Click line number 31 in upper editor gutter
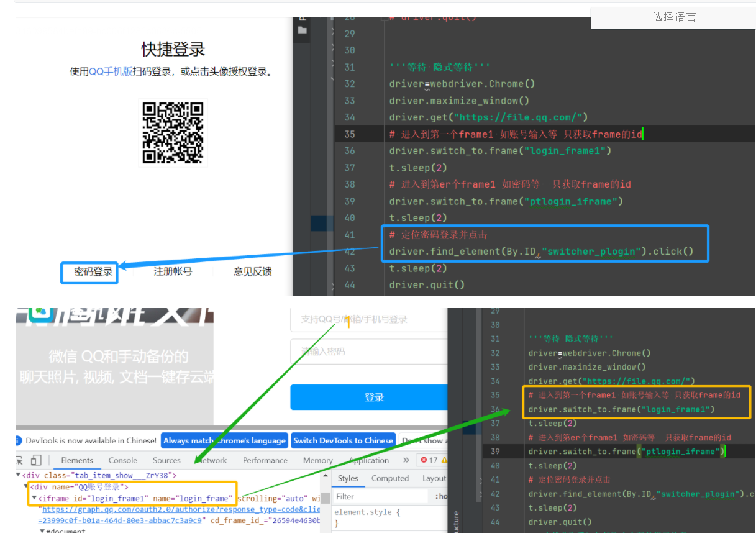This screenshot has width=756, height=536. tap(350, 67)
